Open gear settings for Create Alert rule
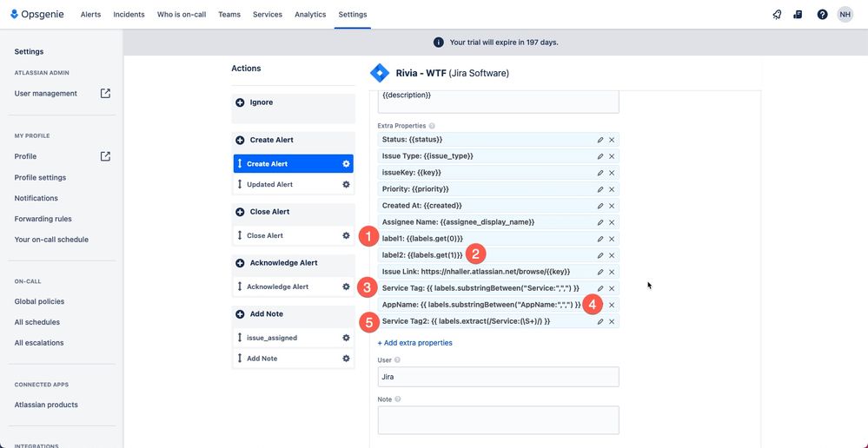This screenshot has height=448, width=868. point(346,164)
